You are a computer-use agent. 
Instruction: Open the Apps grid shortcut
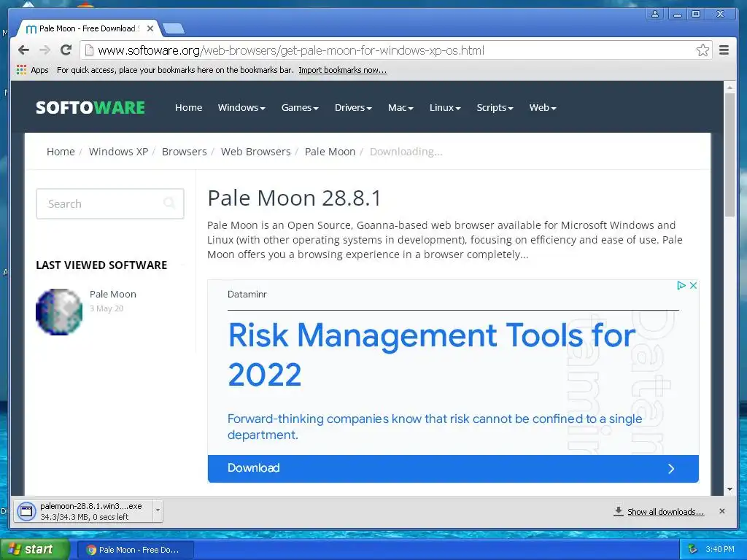pos(32,70)
